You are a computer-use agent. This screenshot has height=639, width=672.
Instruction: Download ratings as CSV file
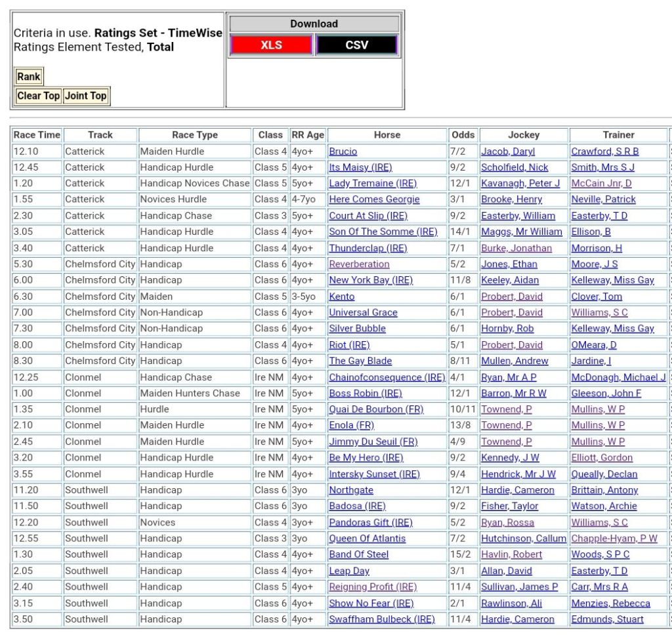coord(356,45)
